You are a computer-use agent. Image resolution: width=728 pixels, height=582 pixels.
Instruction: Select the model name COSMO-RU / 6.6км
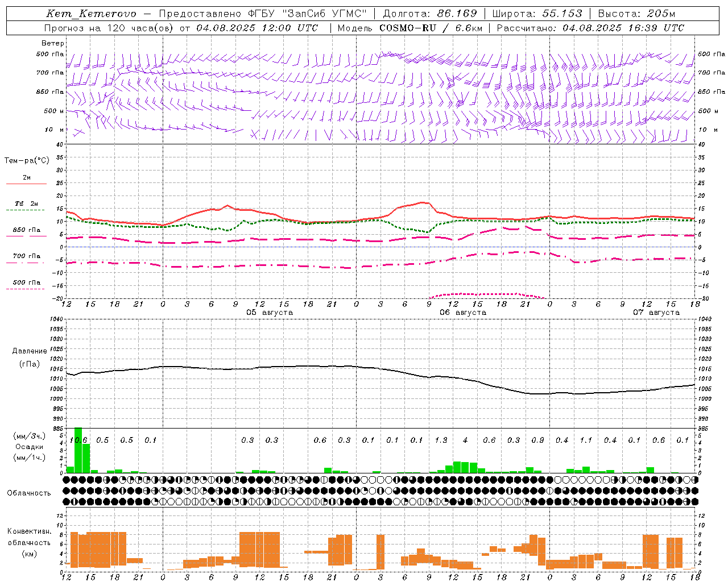(431, 28)
